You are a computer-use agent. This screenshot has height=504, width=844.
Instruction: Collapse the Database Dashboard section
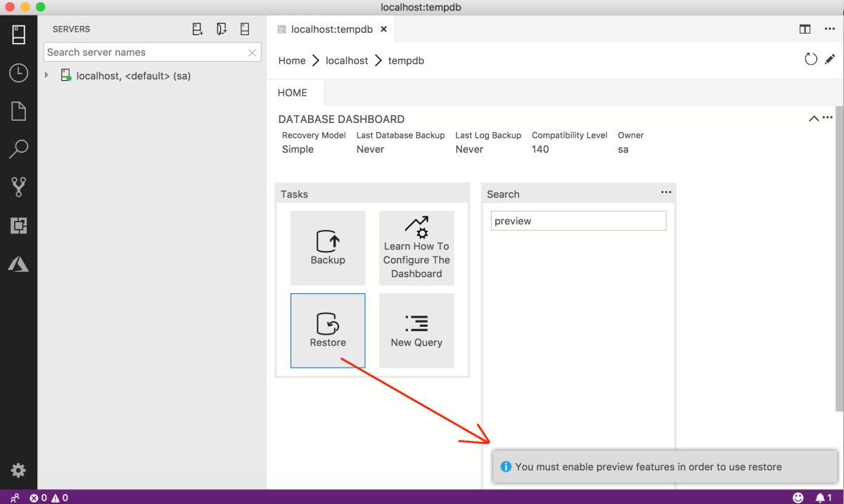click(813, 119)
